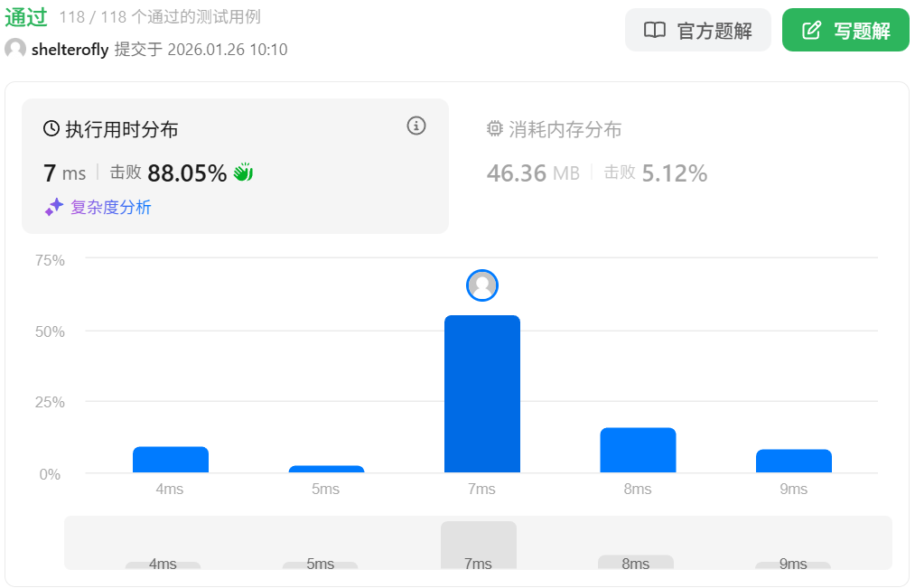The height and width of the screenshot is (588, 915).
Task: Click the tall 7ms bar in chart
Action: point(482,394)
